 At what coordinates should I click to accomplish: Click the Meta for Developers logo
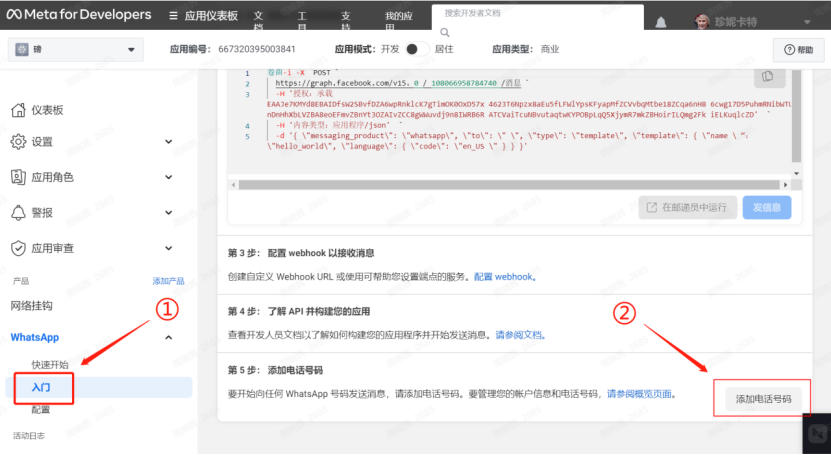pos(78,16)
